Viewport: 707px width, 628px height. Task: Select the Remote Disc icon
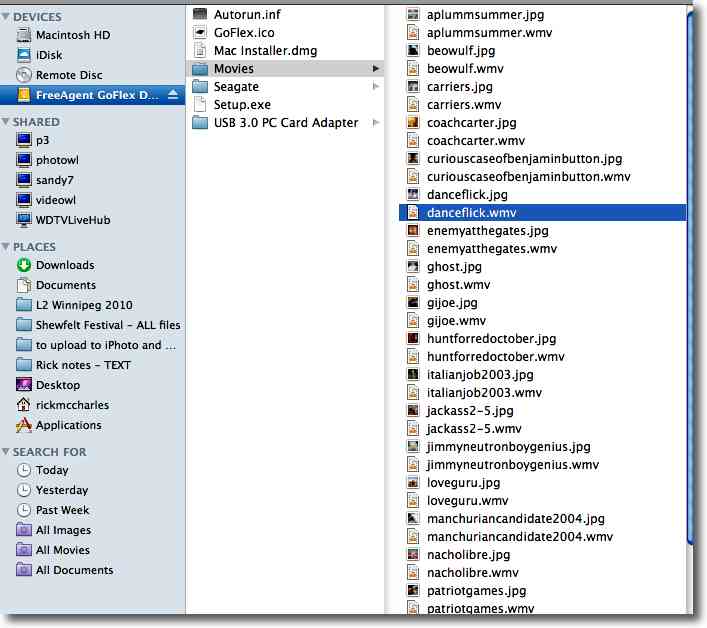click(x=24, y=75)
